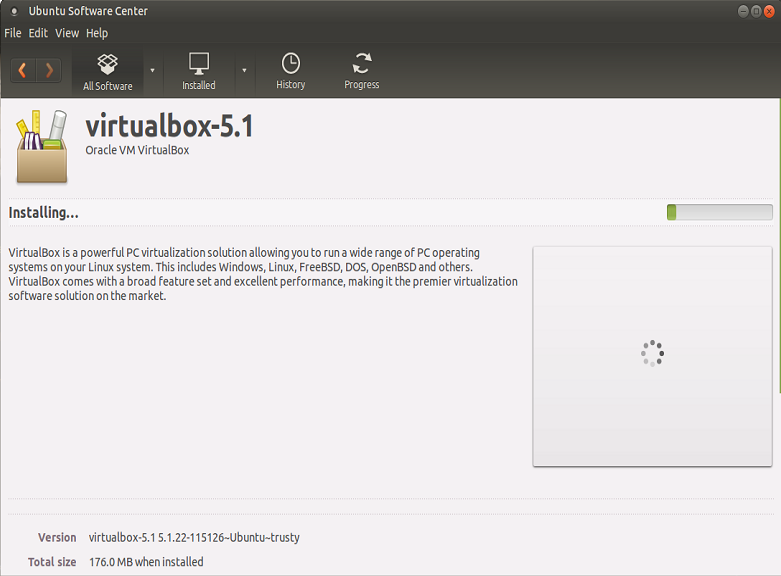The image size is (781, 576).
Task: Click the Installing... status label
Action: click(x=43, y=213)
